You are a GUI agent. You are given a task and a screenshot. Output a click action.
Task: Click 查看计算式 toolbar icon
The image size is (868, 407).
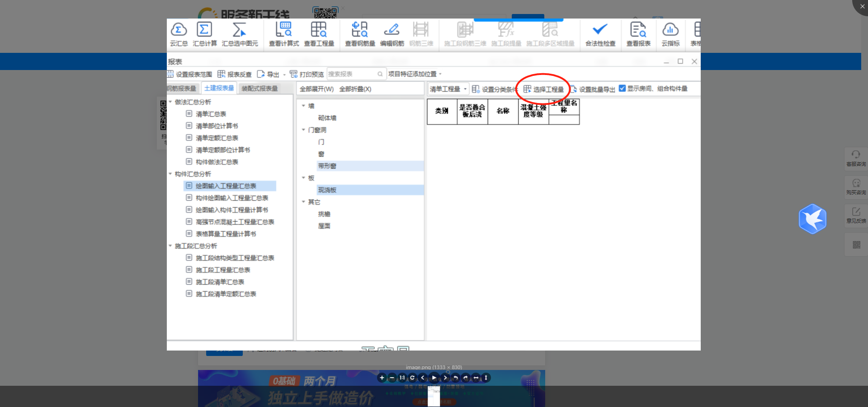284,35
